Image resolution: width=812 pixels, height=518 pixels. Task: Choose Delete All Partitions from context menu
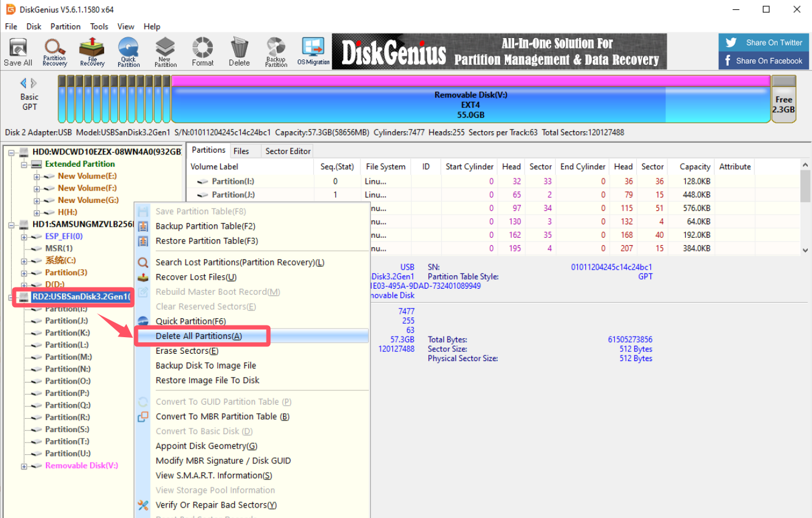(x=199, y=336)
